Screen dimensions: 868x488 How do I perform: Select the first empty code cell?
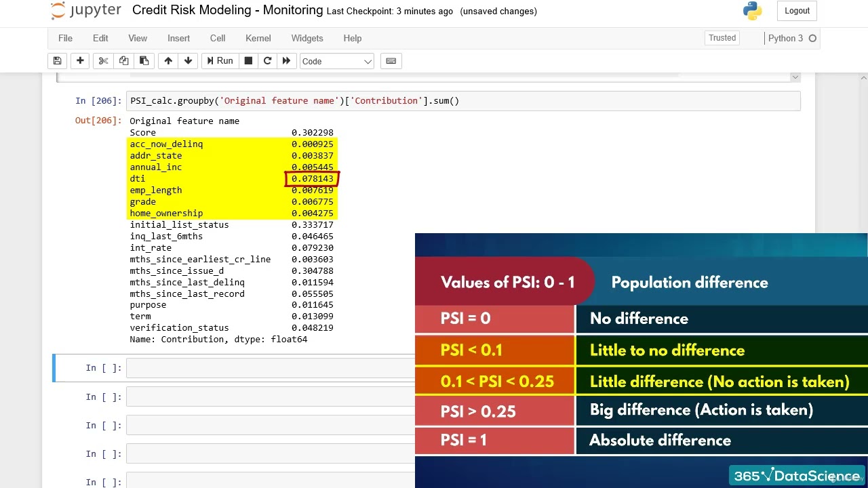[270, 368]
